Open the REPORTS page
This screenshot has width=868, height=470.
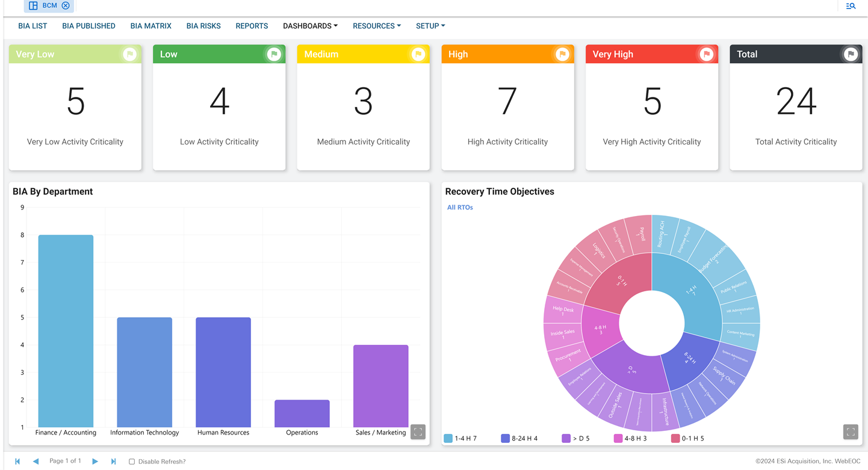252,26
